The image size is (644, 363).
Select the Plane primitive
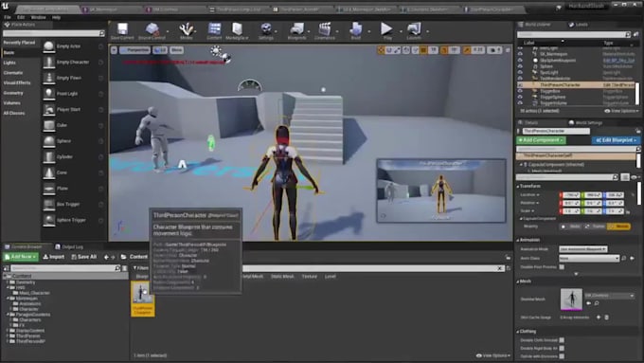click(74, 189)
